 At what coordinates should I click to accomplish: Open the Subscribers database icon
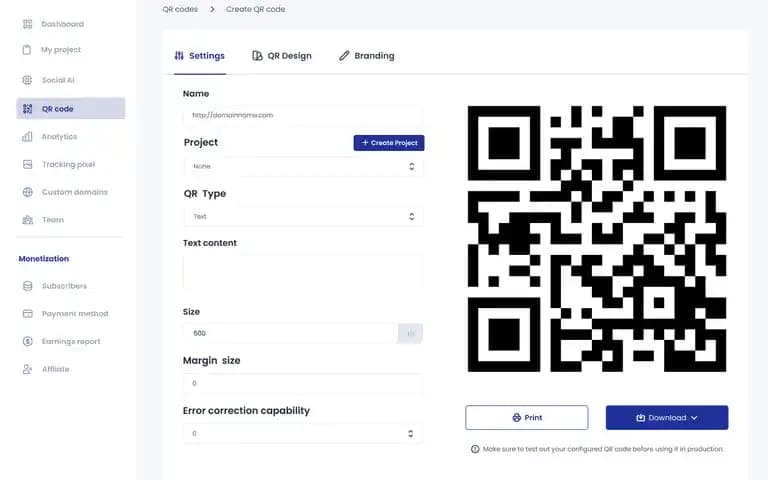(27, 286)
